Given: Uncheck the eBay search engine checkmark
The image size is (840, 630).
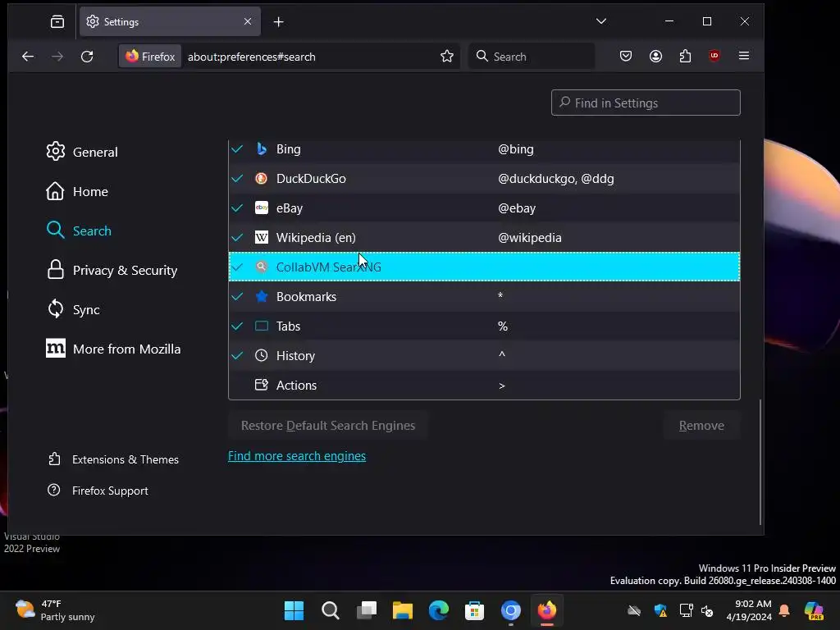Looking at the screenshot, I should [237, 208].
